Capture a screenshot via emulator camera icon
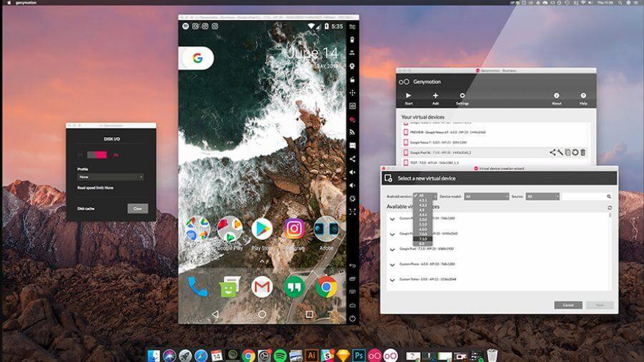 (352, 106)
